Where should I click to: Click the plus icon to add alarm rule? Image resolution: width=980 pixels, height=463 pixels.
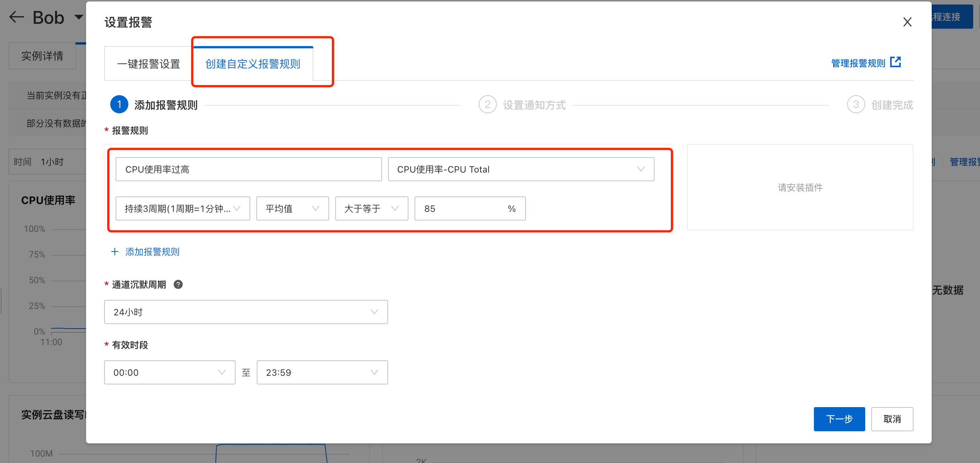114,252
